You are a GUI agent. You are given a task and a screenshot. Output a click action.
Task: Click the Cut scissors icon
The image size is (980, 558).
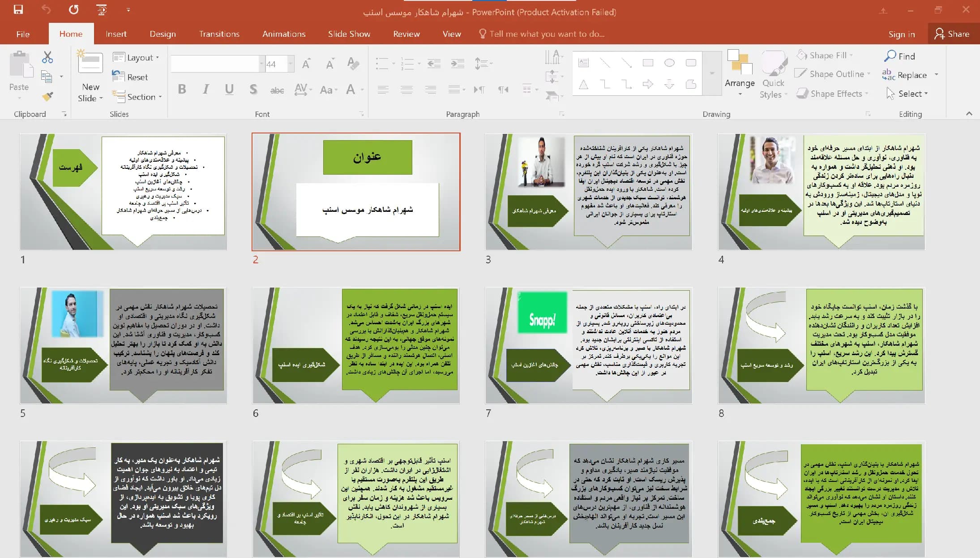point(47,57)
